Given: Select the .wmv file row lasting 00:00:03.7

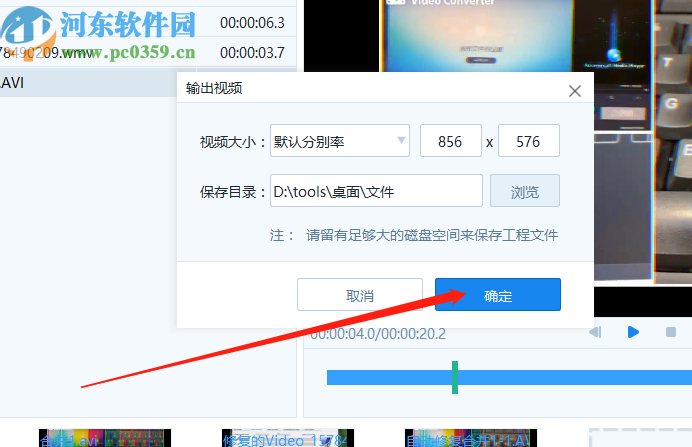Looking at the screenshot, I should tap(148, 53).
